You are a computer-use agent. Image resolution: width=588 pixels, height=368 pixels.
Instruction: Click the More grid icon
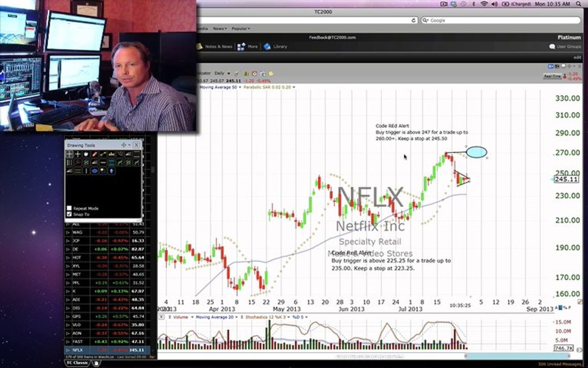click(241, 47)
